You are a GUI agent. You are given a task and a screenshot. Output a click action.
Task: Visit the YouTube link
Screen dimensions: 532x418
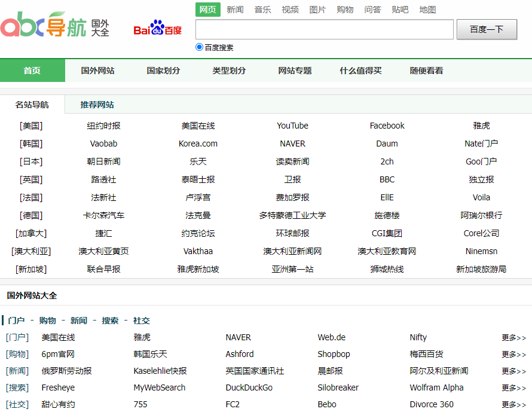pyautogui.click(x=292, y=126)
